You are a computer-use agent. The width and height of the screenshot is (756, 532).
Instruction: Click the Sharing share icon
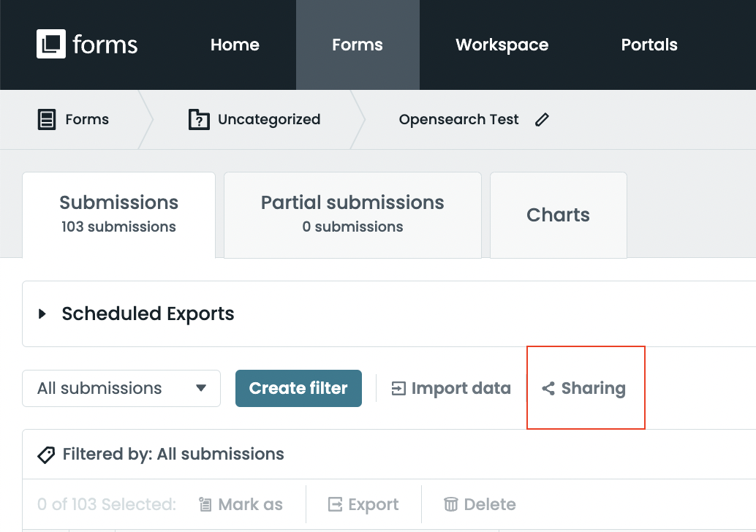(548, 389)
